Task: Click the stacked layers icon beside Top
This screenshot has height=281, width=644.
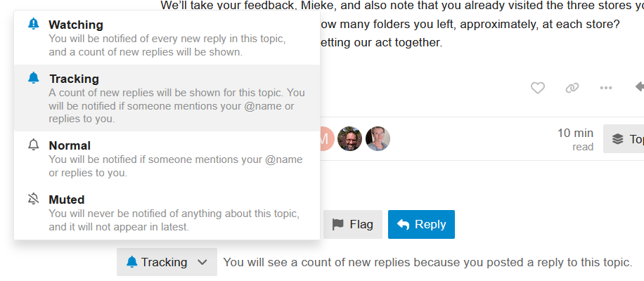Action: (617, 139)
